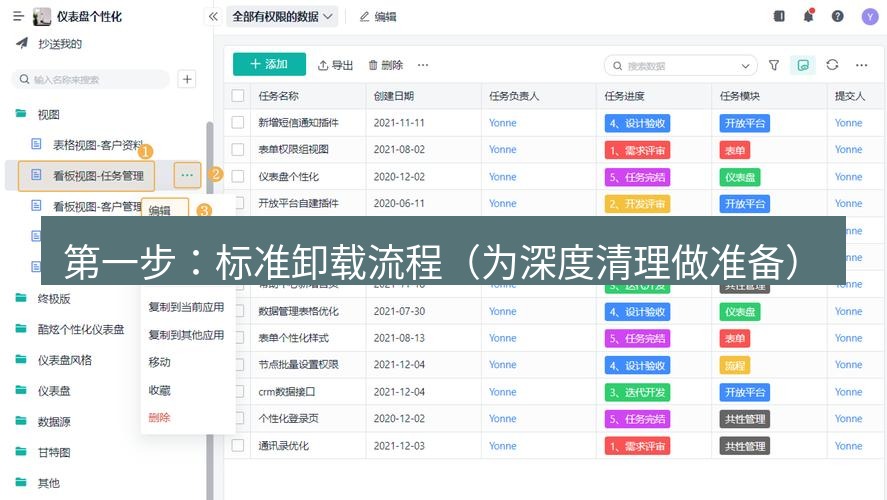This screenshot has height=500, width=887.
Task: Choose 收藏 in the context menu
Action: 160,390
